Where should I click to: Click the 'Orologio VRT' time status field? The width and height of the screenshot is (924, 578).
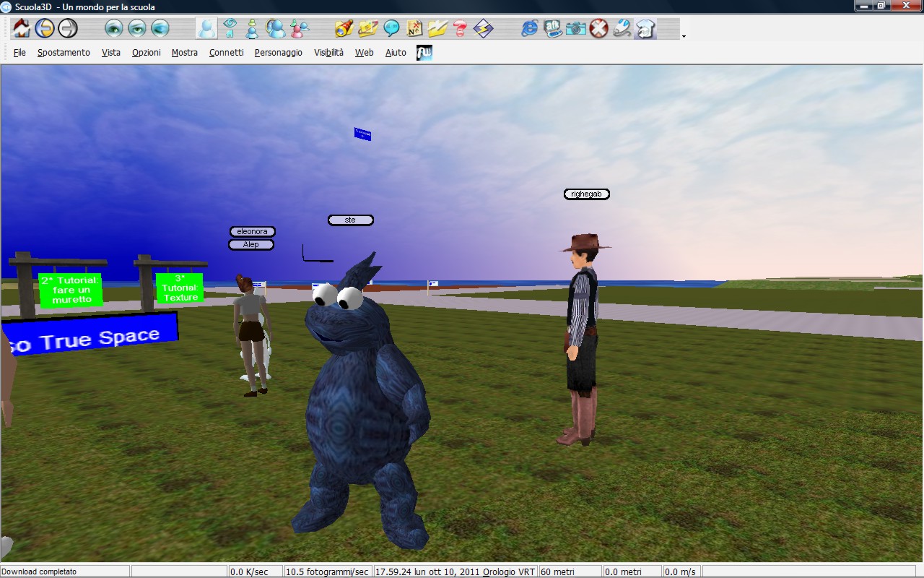point(456,571)
